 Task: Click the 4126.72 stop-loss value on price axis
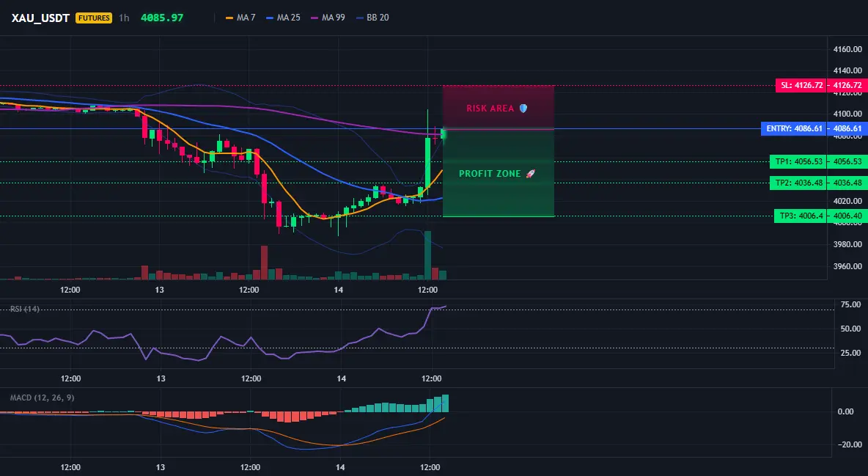click(847, 85)
